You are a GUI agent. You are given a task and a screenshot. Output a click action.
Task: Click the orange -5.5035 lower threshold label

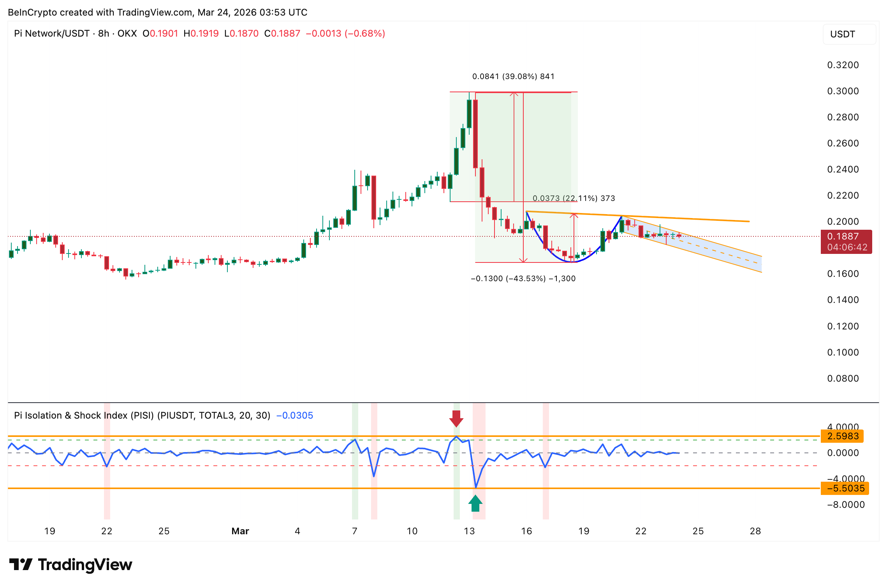pyautogui.click(x=844, y=488)
